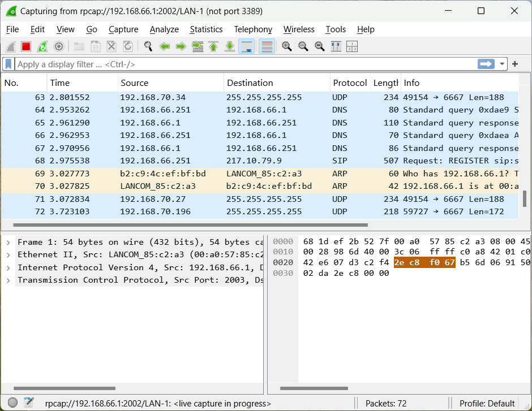Toggle packet list colorization
The height and width of the screenshot is (411, 532).
(x=267, y=46)
